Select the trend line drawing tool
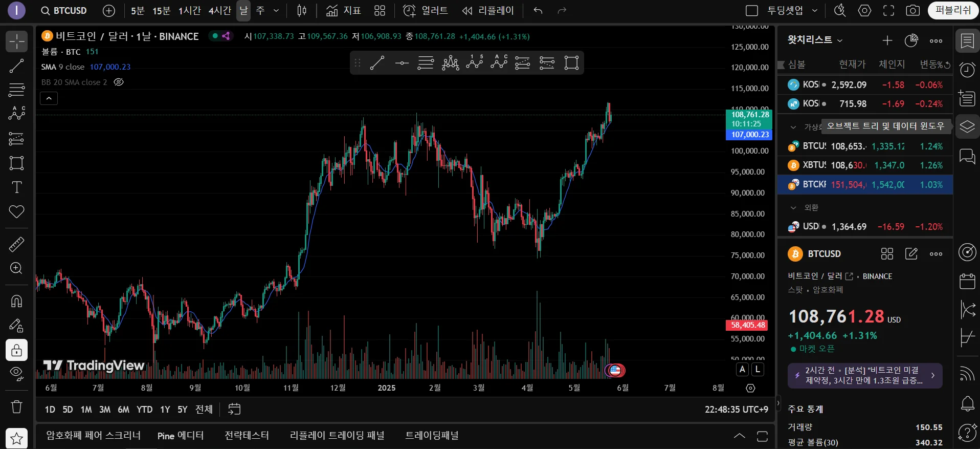 (16, 66)
